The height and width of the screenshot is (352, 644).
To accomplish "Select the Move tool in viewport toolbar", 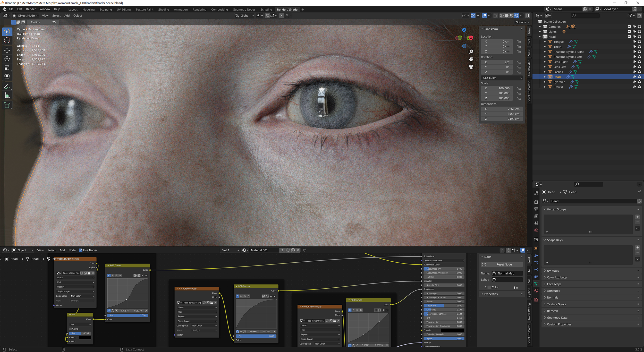I will 7,50.
